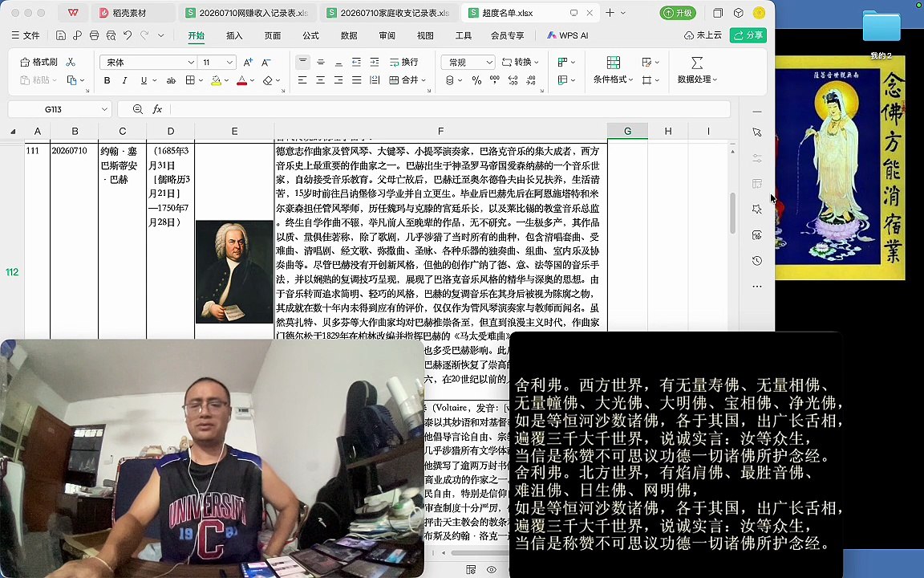Expand the borders dropdown arrow
The height and width of the screenshot is (578, 924).
(201, 80)
